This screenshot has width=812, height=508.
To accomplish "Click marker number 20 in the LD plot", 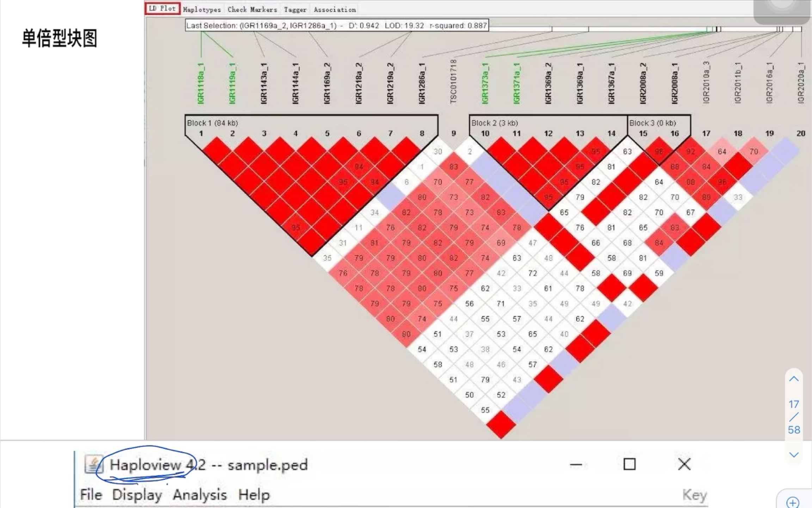I will [x=801, y=133].
